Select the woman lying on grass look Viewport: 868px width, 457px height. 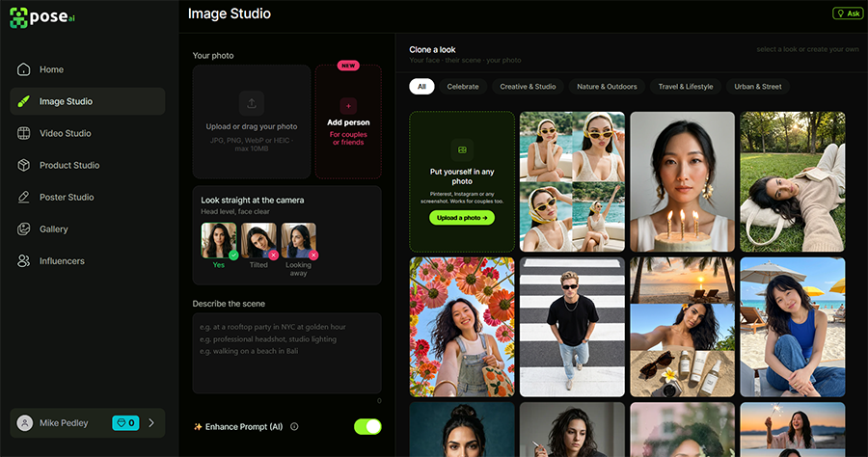pos(793,181)
